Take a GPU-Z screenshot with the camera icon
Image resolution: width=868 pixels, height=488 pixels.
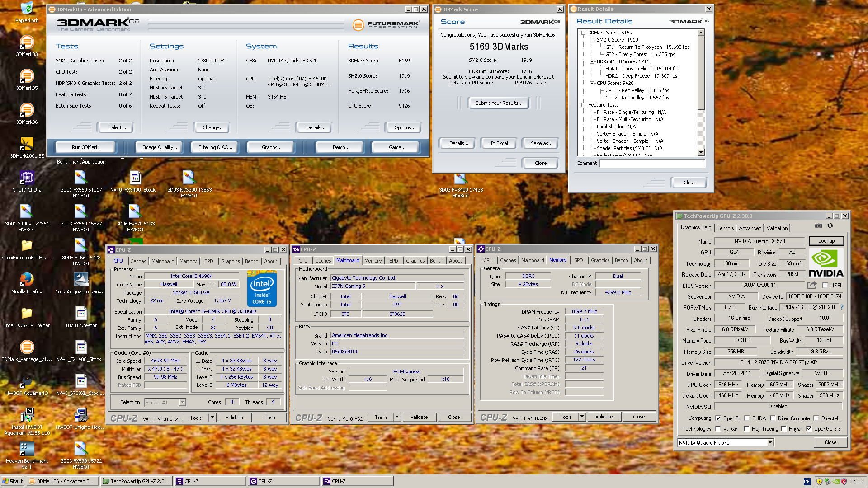click(x=819, y=225)
